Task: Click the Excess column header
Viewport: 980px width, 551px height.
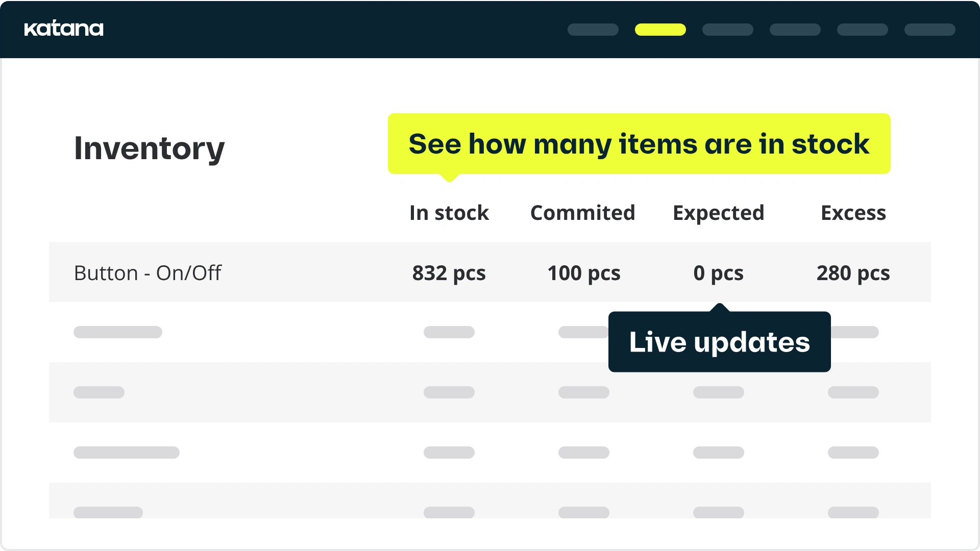Action: [853, 213]
